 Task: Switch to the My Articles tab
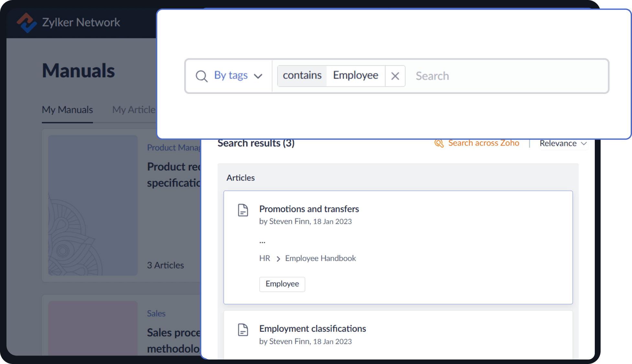[x=134, y=110]
